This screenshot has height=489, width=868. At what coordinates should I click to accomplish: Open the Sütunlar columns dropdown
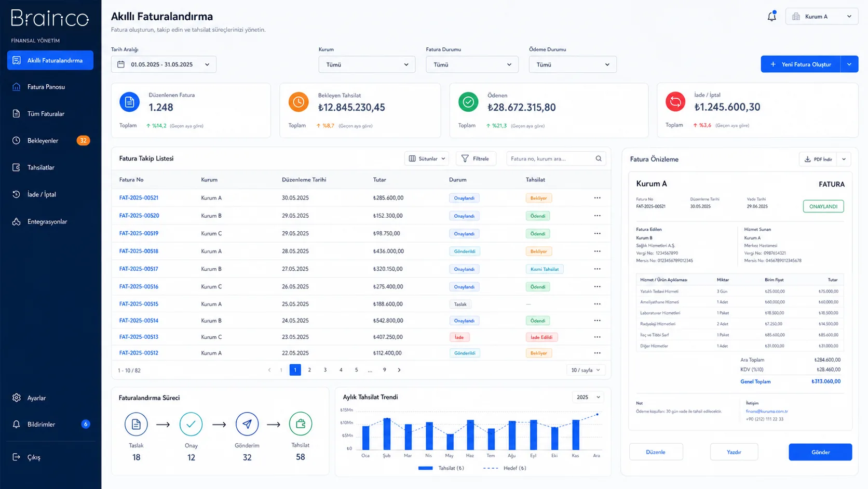click(427, 158)
